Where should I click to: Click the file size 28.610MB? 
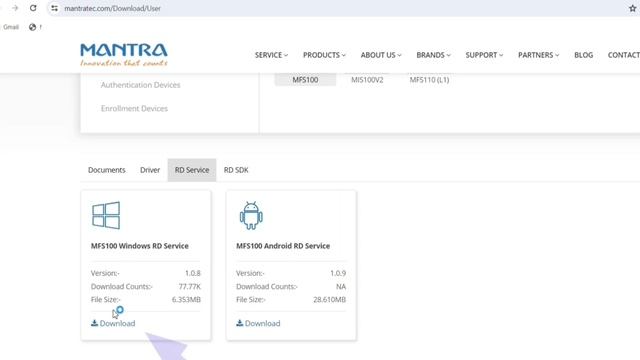(x=329, y=300)
